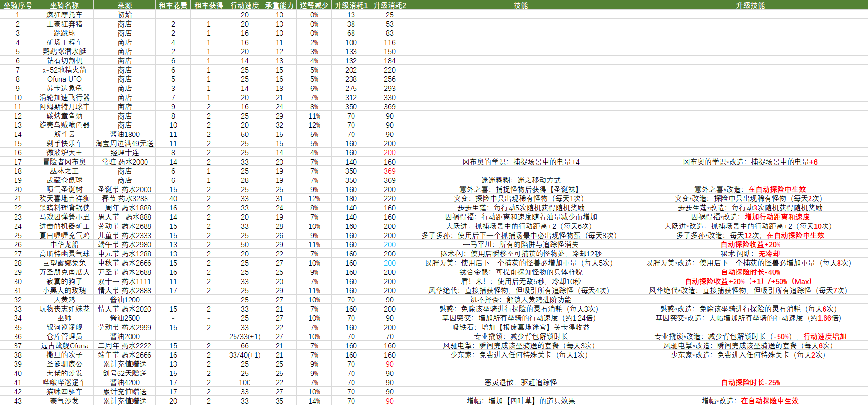Click the 小黑人的玫瑰 name cell
Image resolution: width=868 pixels, height=405 pixels.
click(x=64, y=290)
